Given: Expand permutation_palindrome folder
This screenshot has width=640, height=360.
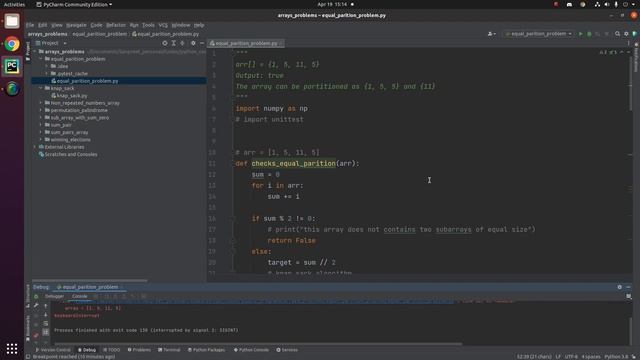Looking at the screenshot, I should 41,110.
